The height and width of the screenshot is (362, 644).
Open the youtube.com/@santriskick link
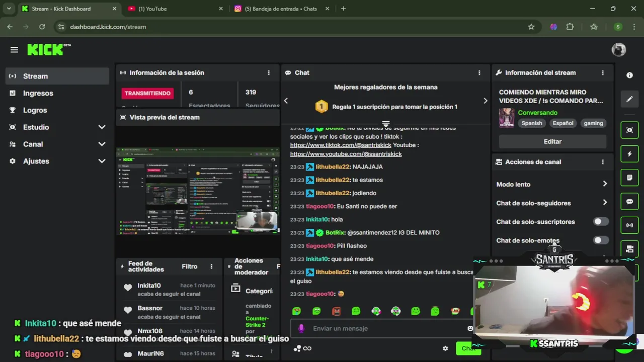(346, 154)
